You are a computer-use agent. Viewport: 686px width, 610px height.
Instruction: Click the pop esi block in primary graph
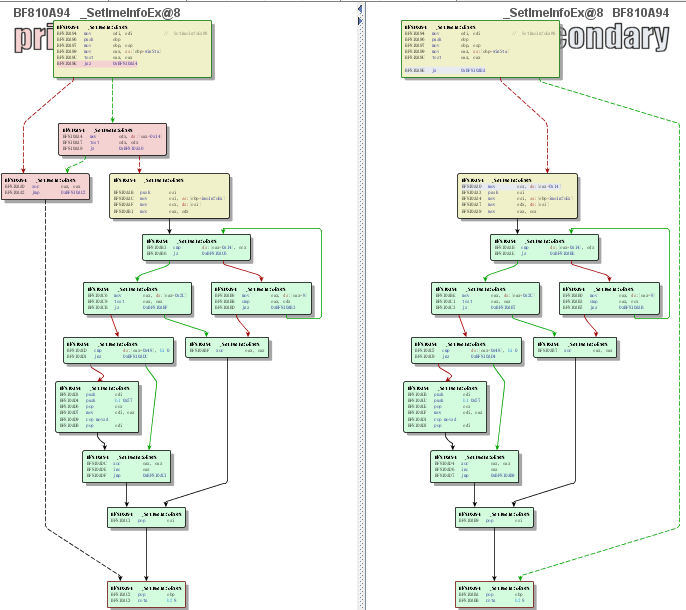149,517
